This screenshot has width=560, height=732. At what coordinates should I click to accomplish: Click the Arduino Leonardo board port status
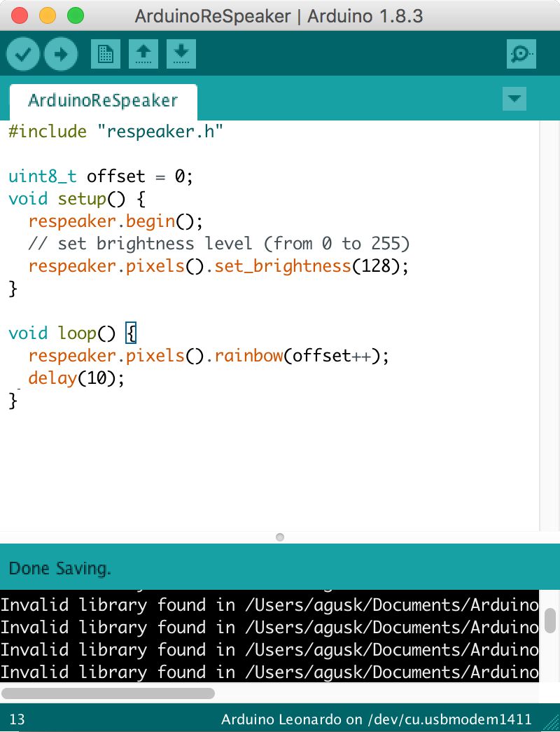[376, 719]
